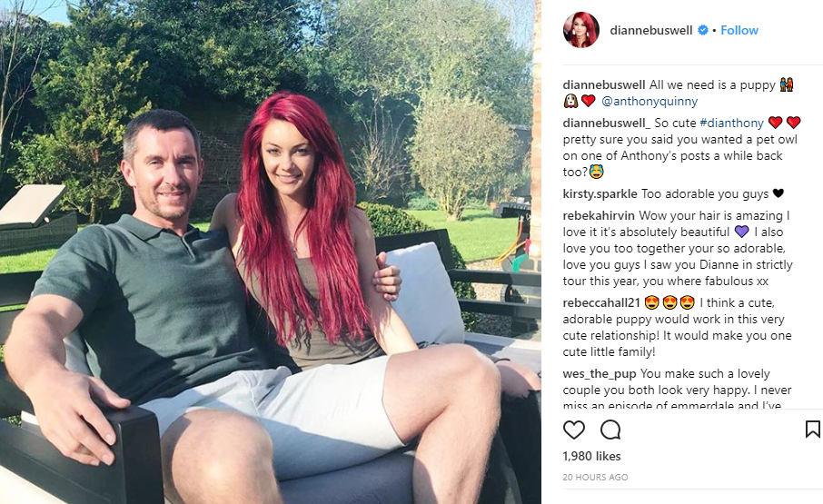View the 1,980 likes list
This screenshot has height=504, width=823.
pos(591,456)
